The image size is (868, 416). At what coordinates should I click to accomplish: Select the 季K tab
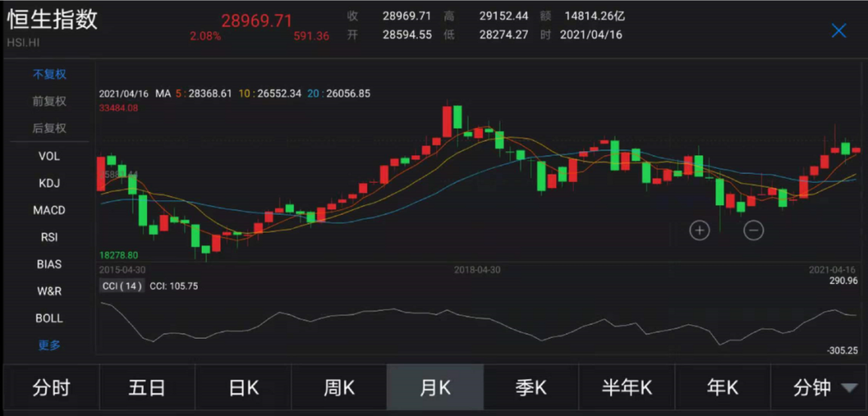[x=531, y=388]
